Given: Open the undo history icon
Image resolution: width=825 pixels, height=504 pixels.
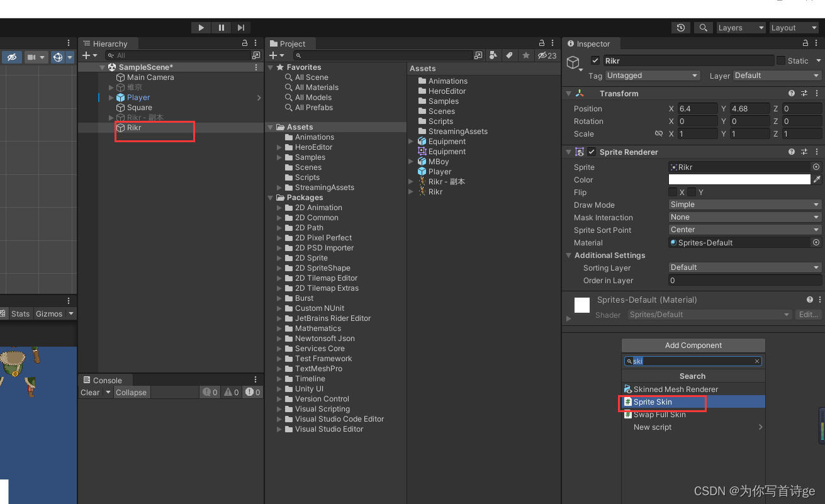Looking at the screenshot, I should (x=681, y=28).
